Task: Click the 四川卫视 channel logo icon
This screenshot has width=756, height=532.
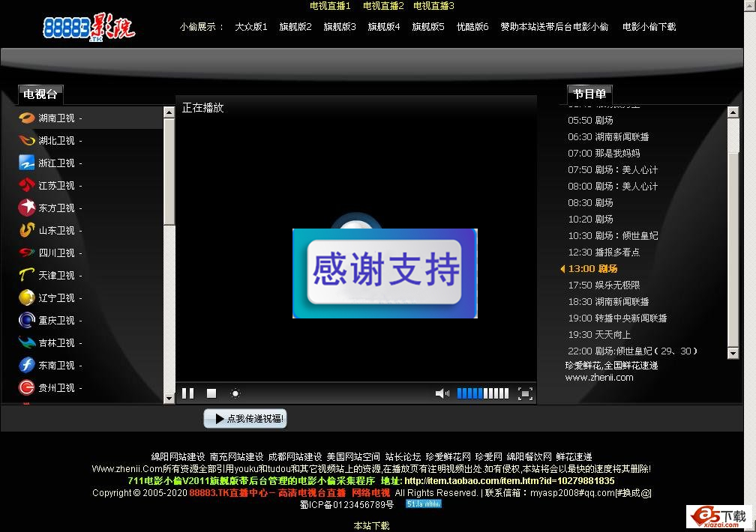Action: click(x=26, y=253)
